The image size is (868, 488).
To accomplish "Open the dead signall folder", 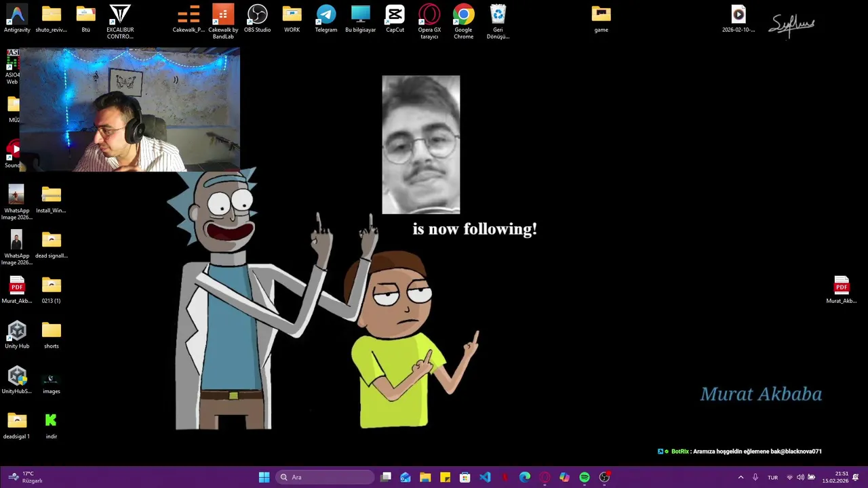I will 51,245.
